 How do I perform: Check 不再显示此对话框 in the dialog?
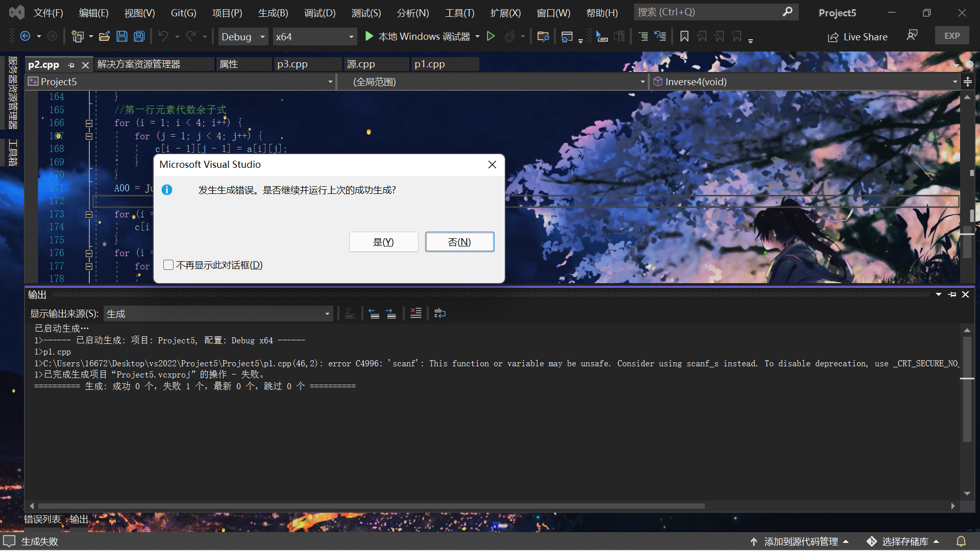tap(168, 265)
